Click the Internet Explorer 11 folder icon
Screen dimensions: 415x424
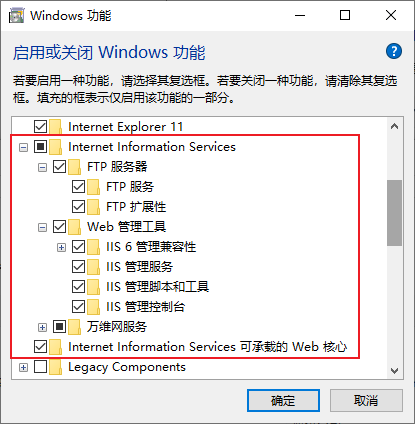point(55,127)
